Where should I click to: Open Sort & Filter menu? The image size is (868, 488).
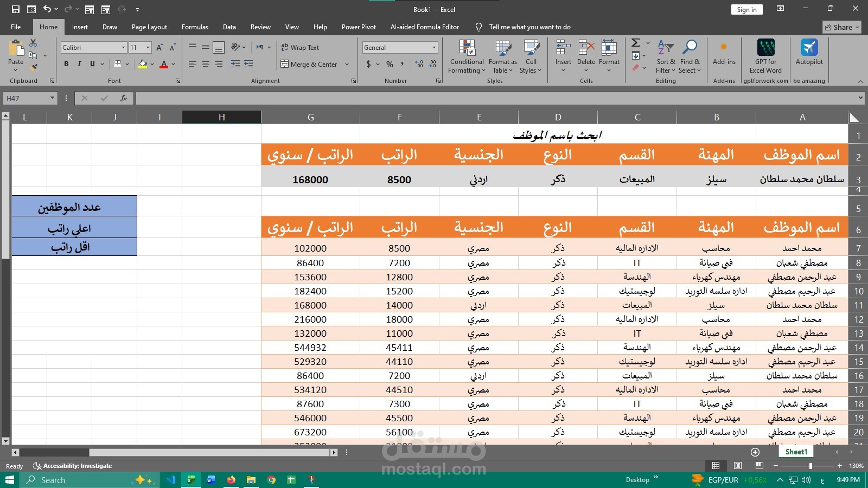665,56
